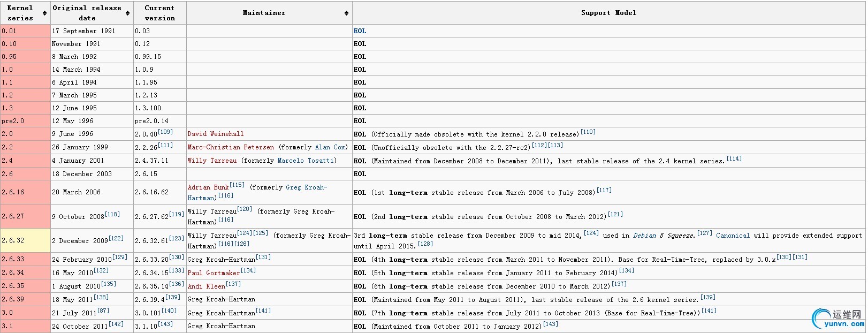The width and height of the screenshot is (868, 333).
Task: Open reference [87] after 21 July 2011
Action: tap(103, 311)
